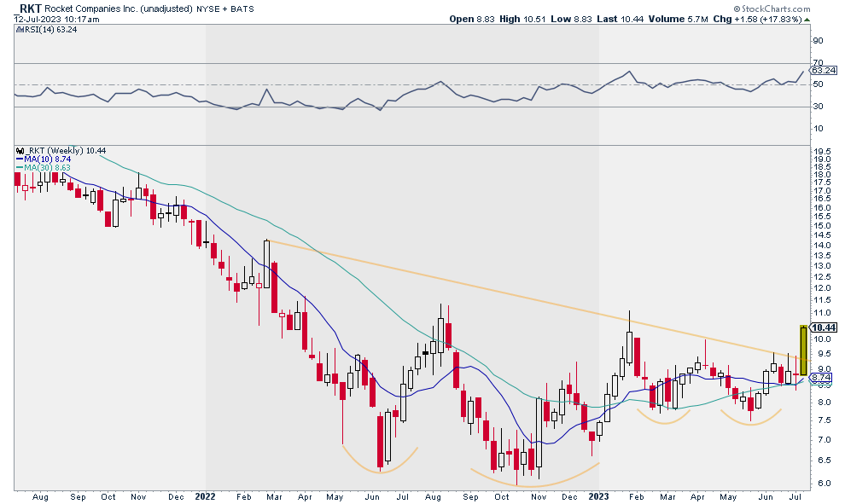Click 'Rocket Companies Inc. (unadjusted)' title text

click(119, 9)
